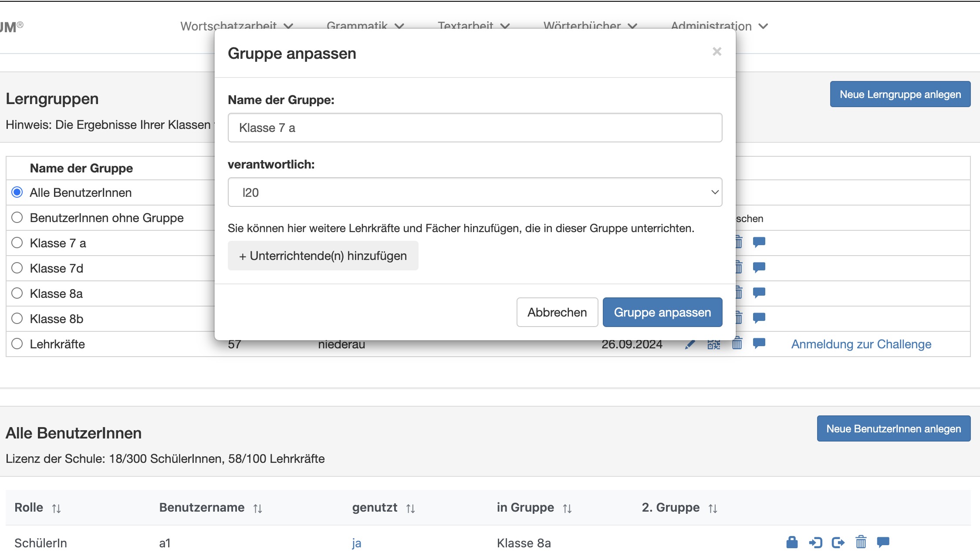Select BenutzerInnen ohne Gruppe radio button
Image resolution: width=980 pixels, height=553 pixels.
coord(17,217)
